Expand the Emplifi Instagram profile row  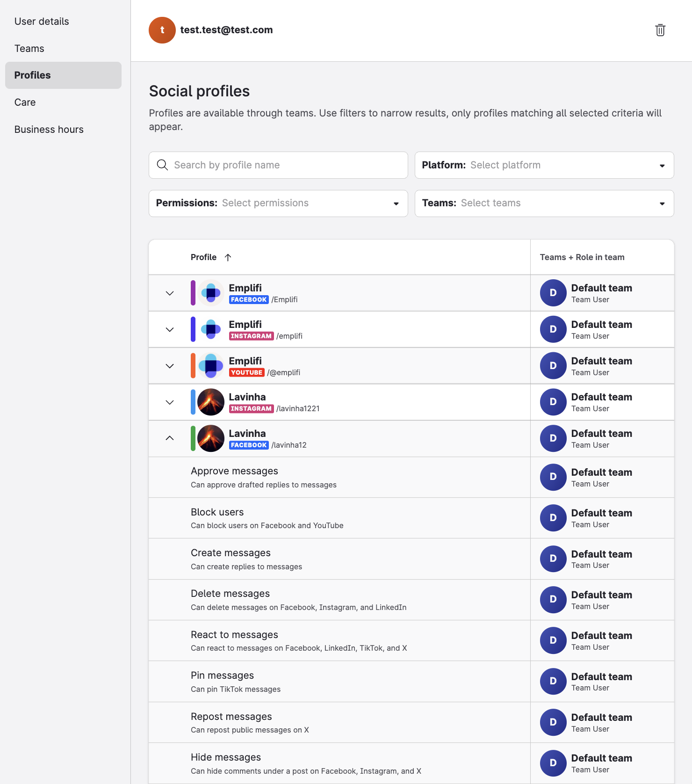(x=170, y=330)
